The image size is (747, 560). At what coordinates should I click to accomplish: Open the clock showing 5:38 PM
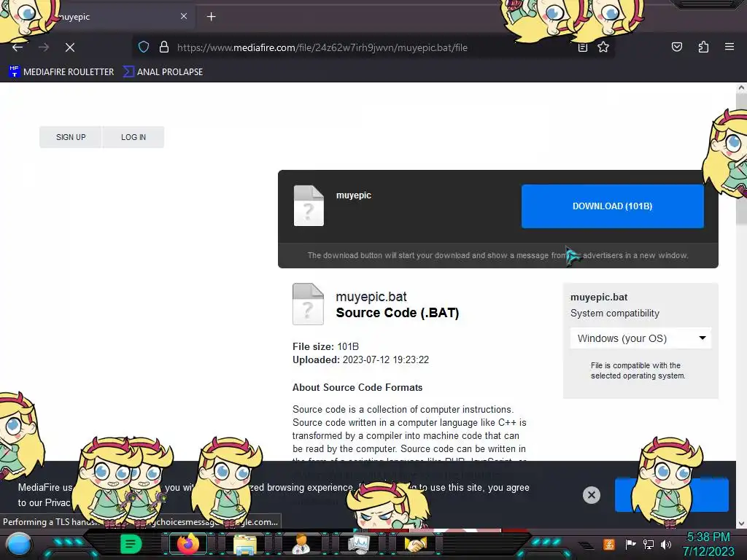tap(708, 544)
